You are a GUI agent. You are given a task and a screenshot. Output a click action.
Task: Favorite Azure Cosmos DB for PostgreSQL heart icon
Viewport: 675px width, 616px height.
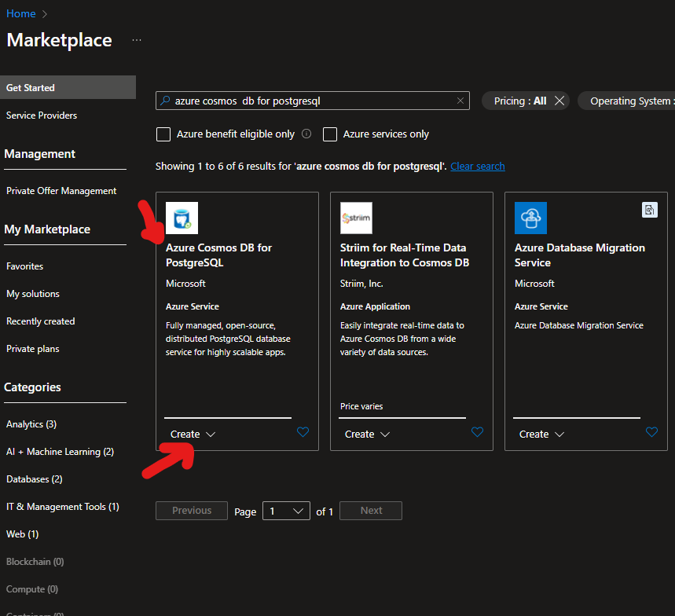pos(303,432)
